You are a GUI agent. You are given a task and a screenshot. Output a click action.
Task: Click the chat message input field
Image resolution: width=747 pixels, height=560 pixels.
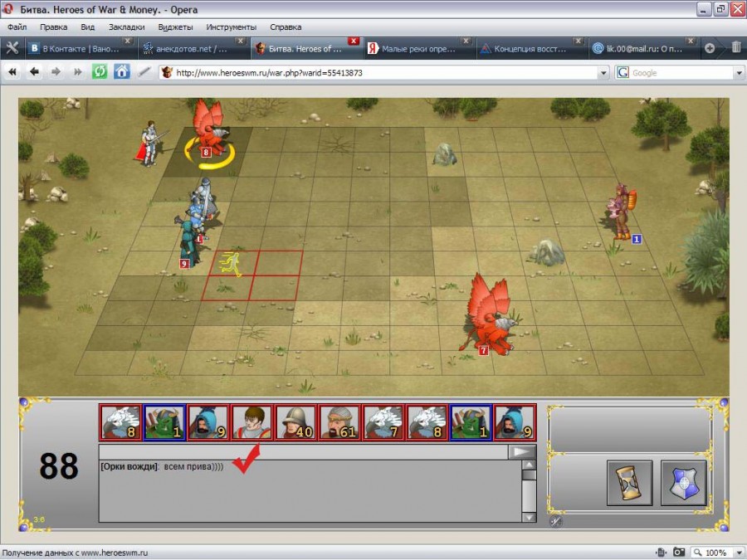coord(303,452)
